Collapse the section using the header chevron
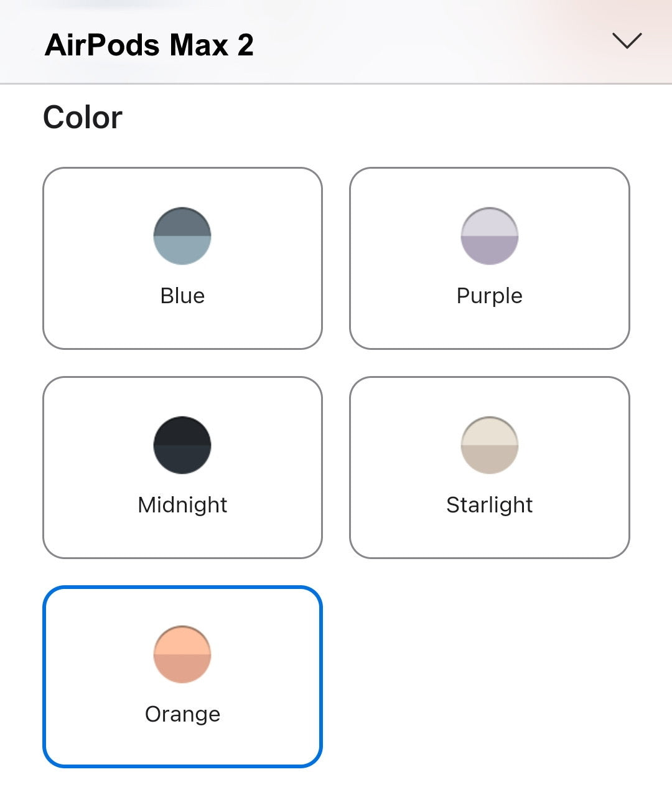The image size is (672, 810). tap(627, 41)
